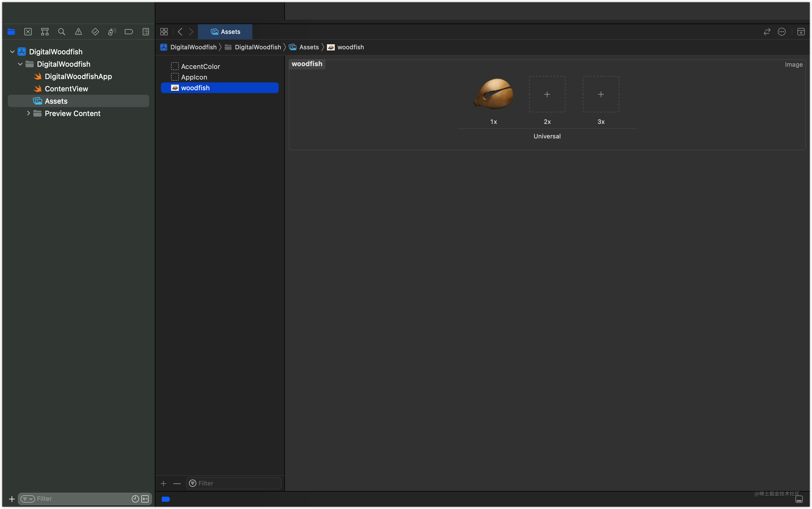The width and height of the screenshot is (812, 509).
Task: Show recently modified files filter
Action: tap(135, 499)
